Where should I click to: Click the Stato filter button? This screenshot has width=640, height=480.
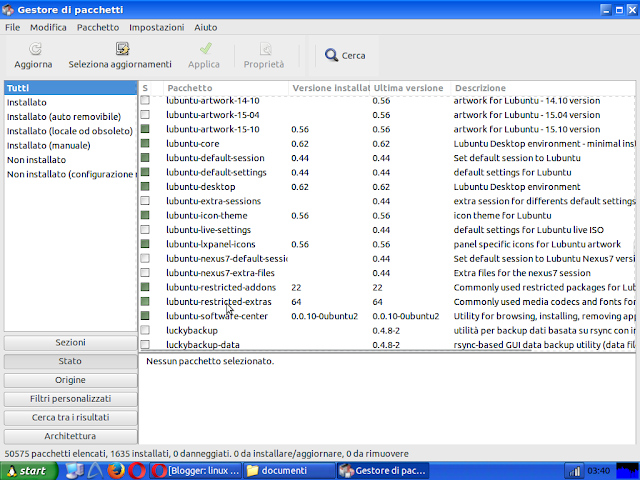[x=71, y=361]
